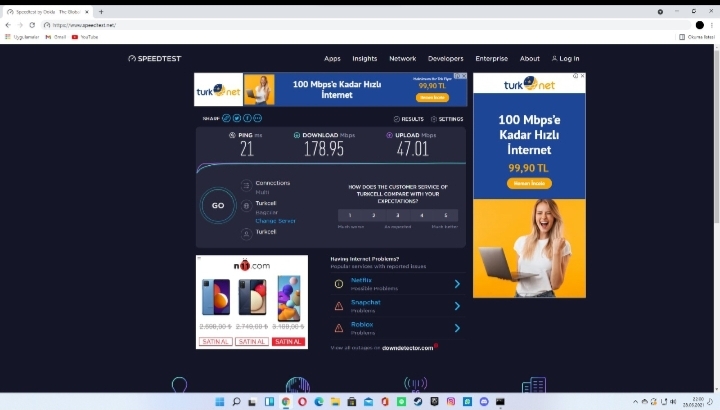Screen dimensions: 720x410
Task: Open the Apps menu item
Action: tap(332, 58)
